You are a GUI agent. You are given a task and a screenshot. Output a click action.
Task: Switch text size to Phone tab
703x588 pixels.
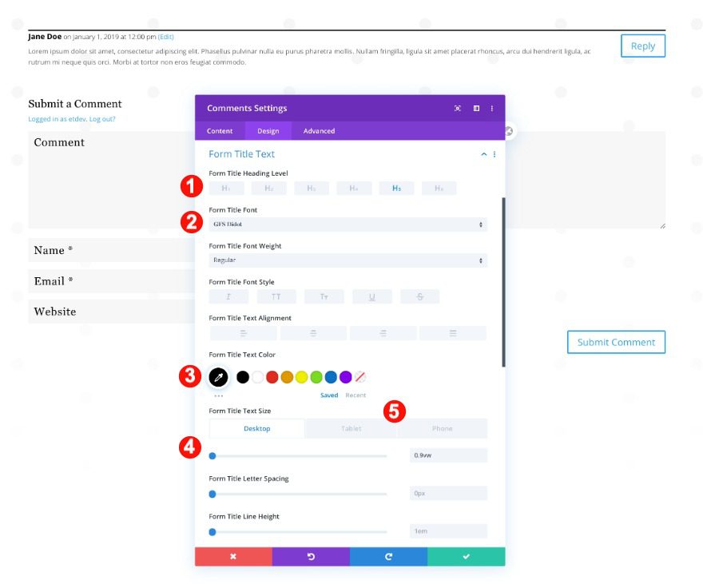[x=442, y=429]
